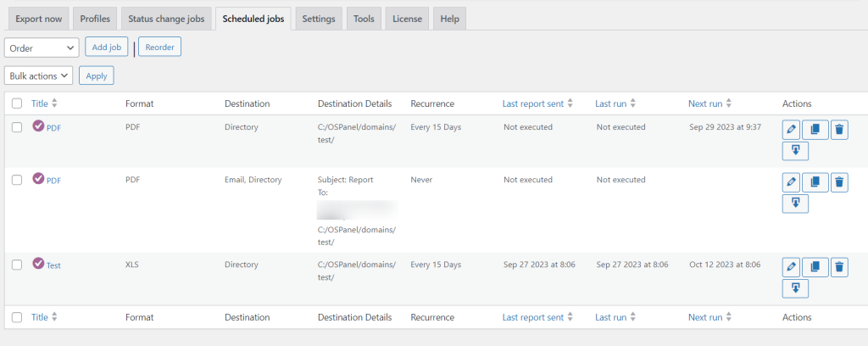Click status checkmark of PDF job due Sep 29
Screen dimensions: 868x346
coord(38,126)
